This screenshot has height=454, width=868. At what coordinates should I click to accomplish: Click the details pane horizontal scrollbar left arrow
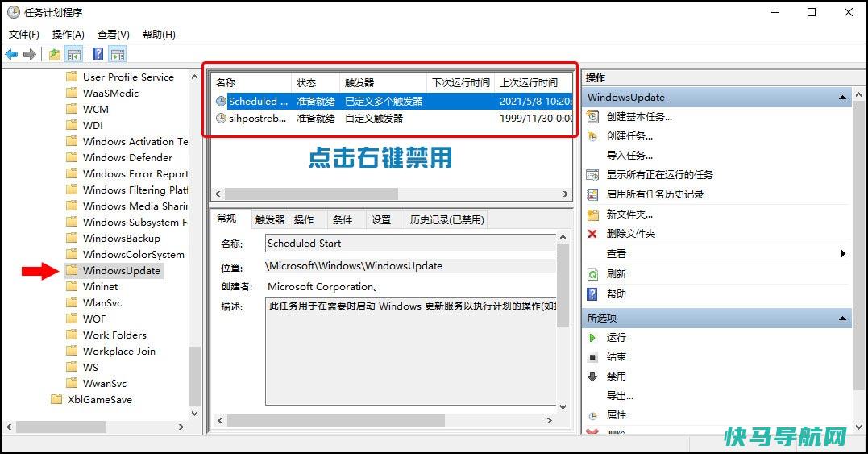pyautogui.click(x=220, y=421)
